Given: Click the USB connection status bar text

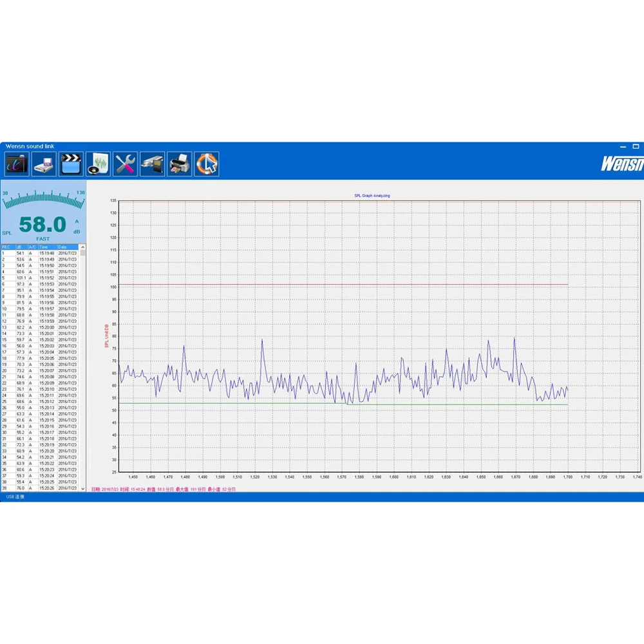Looking at the screenshot, I should point(15,497).
